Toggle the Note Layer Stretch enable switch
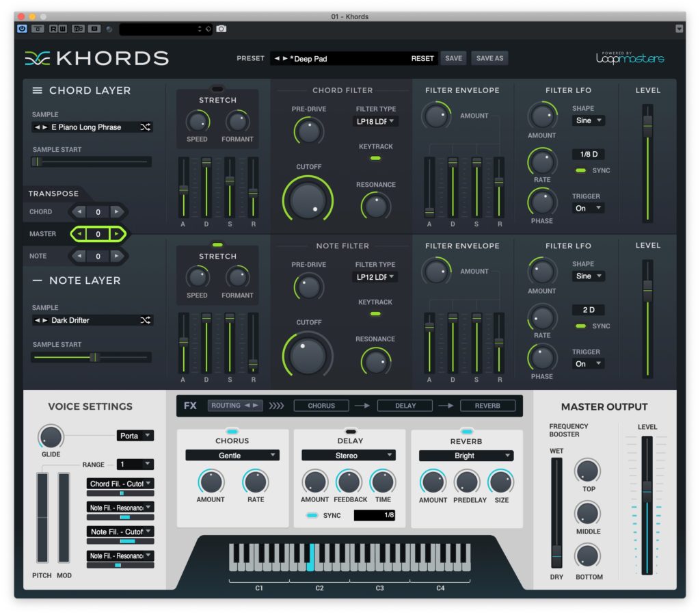The width and height of the screenshot is (700, 615). (217, 245)
